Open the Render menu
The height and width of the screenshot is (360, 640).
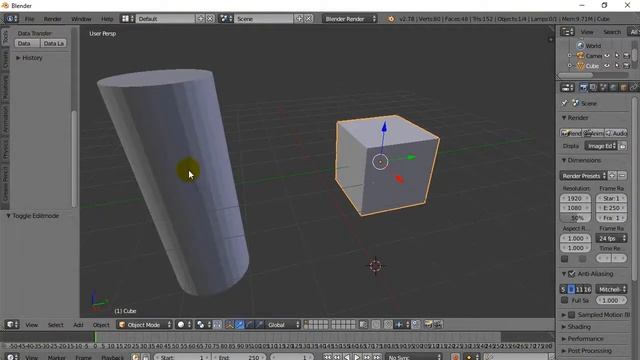(x=52, y=19)
